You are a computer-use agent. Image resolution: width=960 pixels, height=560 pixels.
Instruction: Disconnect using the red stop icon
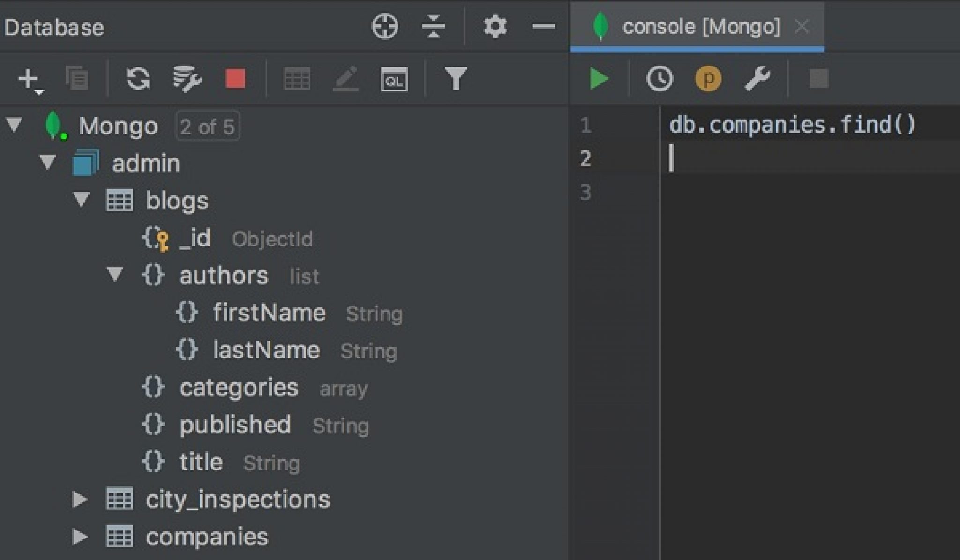pyautogui.click(x=235, y=79)
